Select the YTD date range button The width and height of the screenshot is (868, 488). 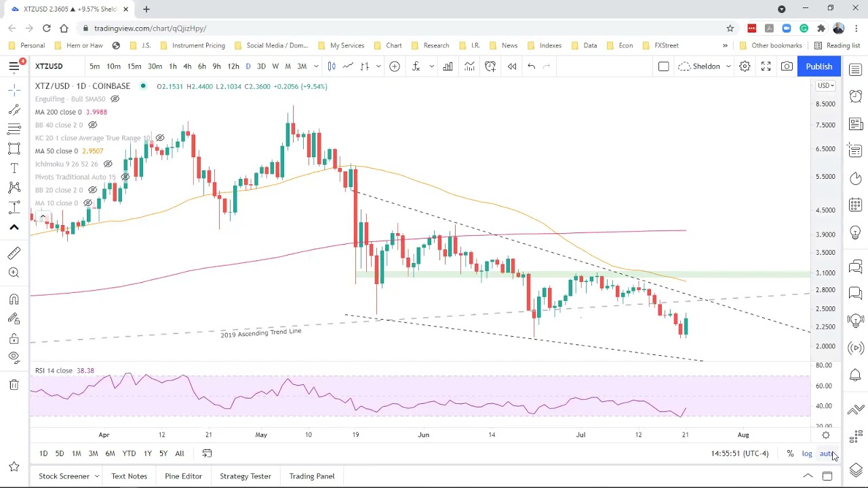pyautogui.click(x=129, y=453)
